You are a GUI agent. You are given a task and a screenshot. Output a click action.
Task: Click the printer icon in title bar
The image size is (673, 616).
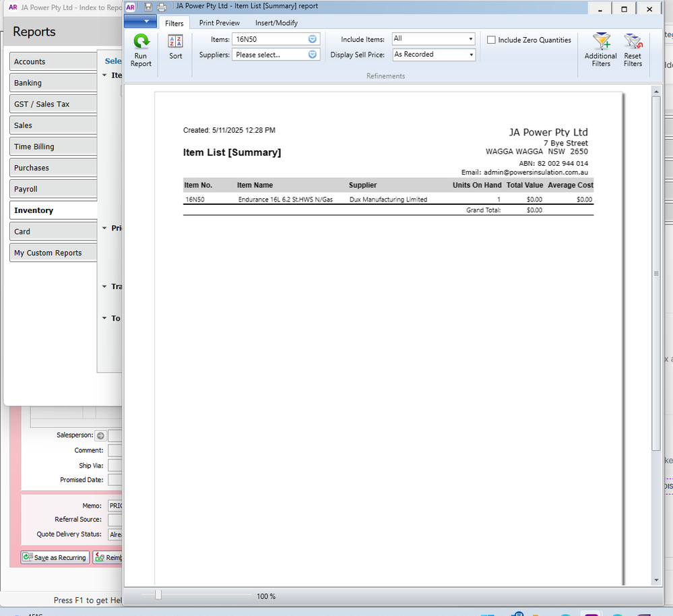point(162,7)
